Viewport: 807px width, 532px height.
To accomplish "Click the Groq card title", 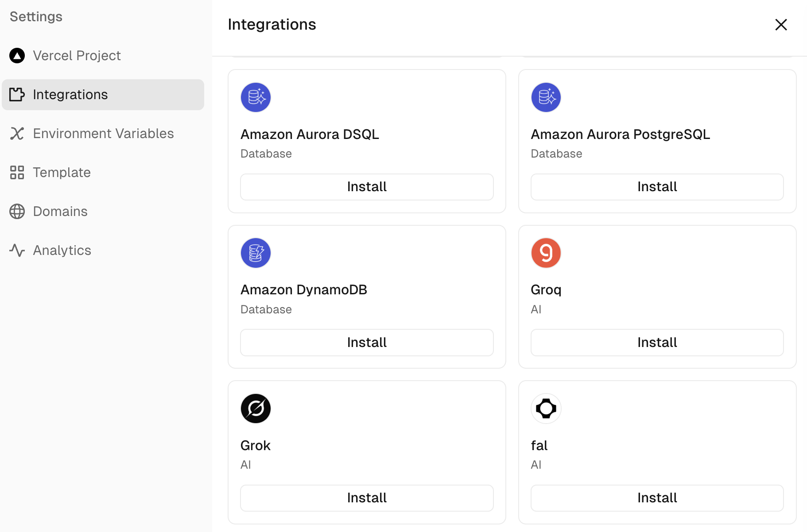I will pyautogui.click(x=546, y=290).
